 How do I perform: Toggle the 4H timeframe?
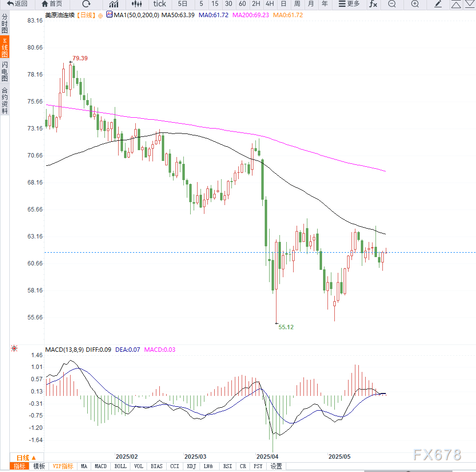click(270, 4)
